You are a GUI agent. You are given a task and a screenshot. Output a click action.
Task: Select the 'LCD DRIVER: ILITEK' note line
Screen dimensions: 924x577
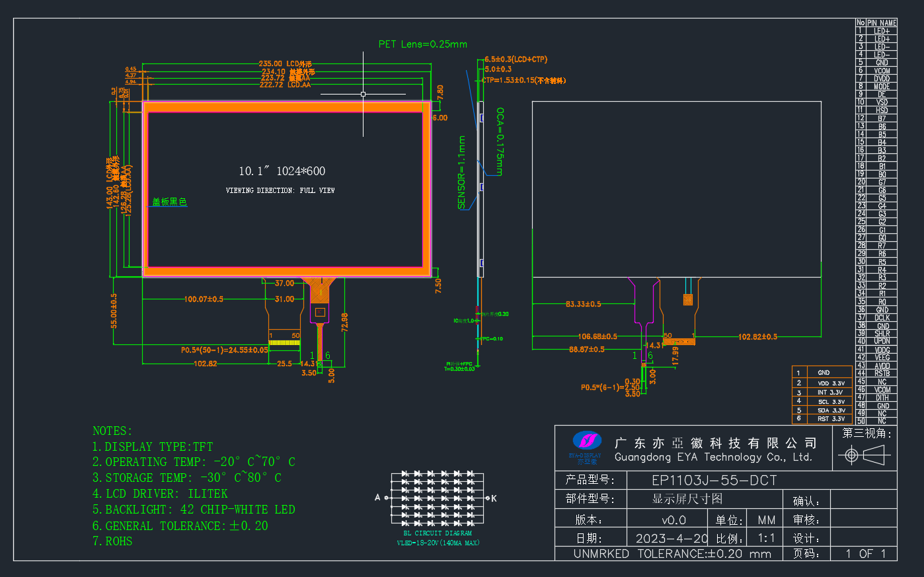pos(160,494)
